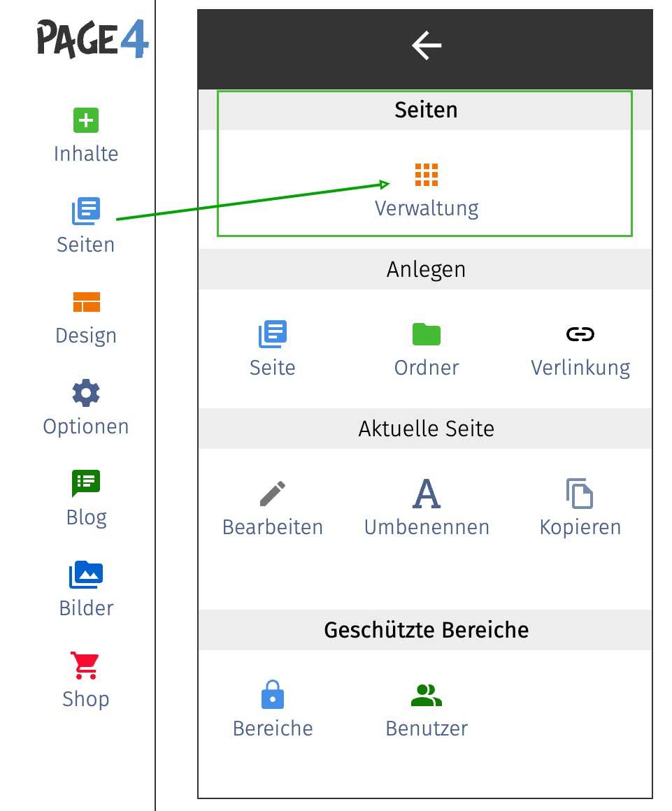Select the Bilder image icon
672x811 pixels.
[85, 573]
